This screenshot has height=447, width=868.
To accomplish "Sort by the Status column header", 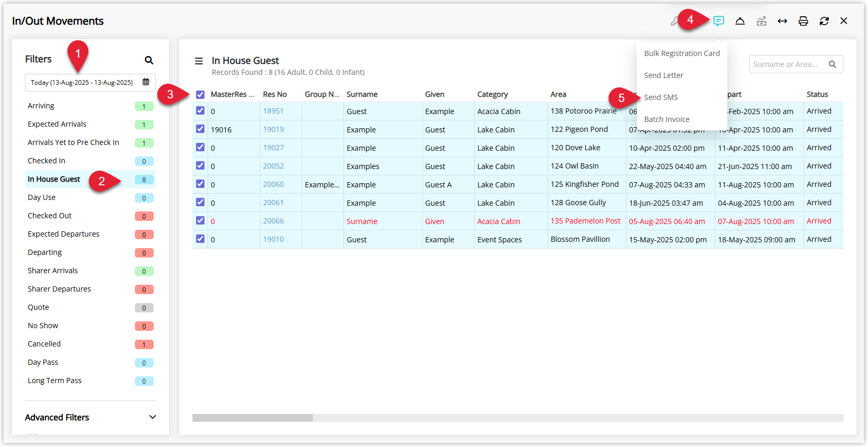I will point(817,94).
